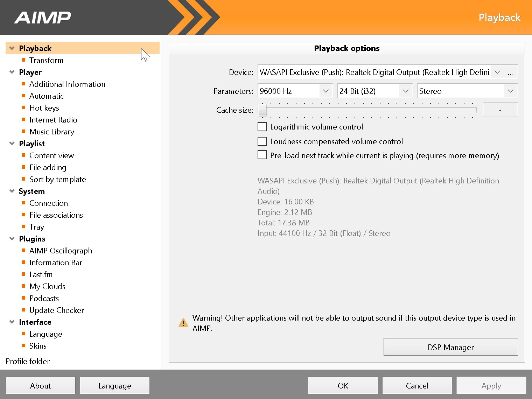Click the orange bullet beside Podcasts

point(23,298)
